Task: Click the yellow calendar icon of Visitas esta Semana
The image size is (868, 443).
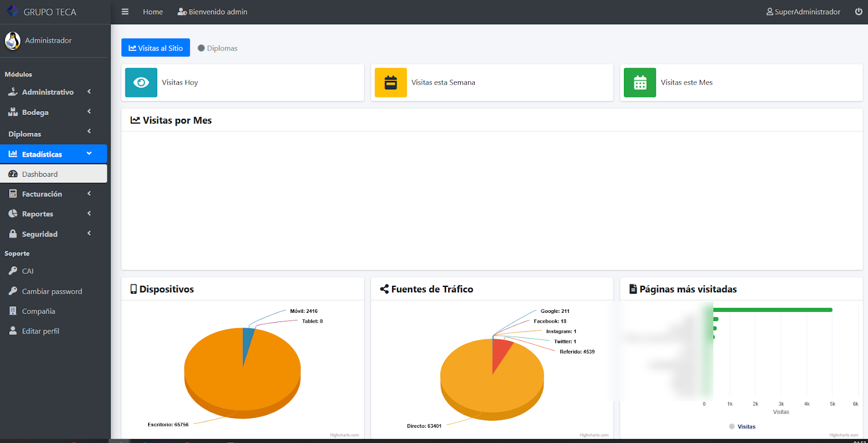Action: click(391, 82)
